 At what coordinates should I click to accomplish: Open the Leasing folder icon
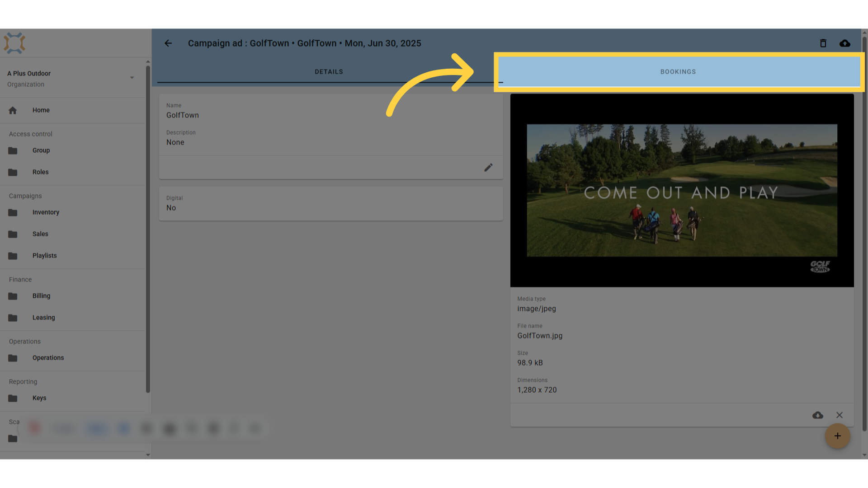[x=13, y=318]
